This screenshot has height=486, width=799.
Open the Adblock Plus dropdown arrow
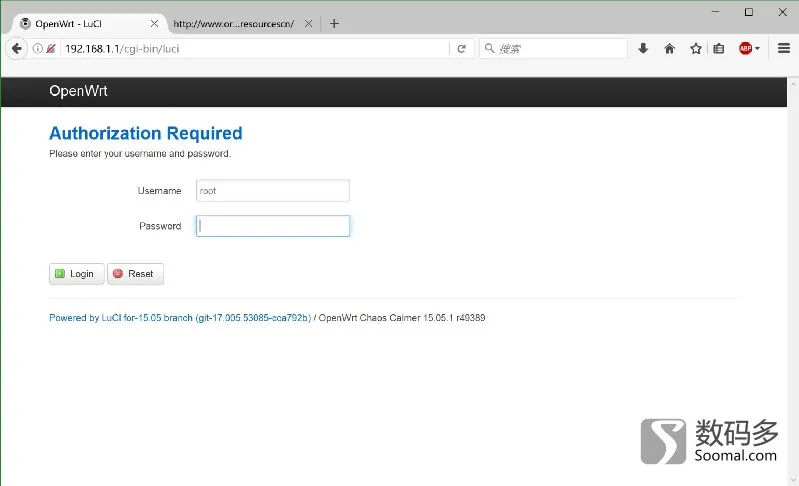757,49
